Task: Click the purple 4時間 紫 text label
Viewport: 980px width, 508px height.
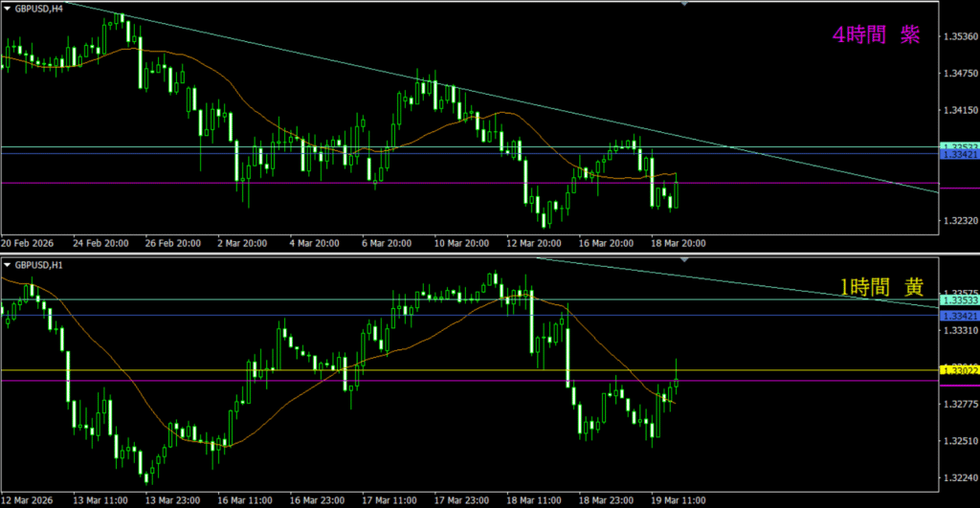Action: pos(876,35)
